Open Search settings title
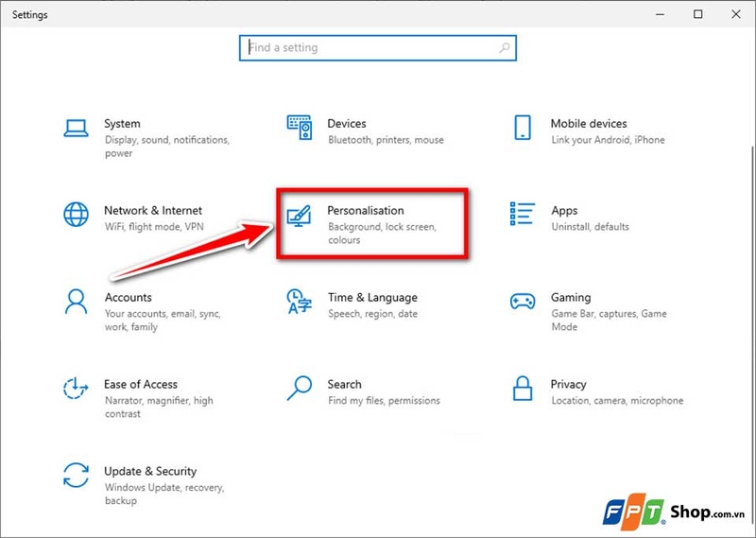 click(x=344, y=384)
